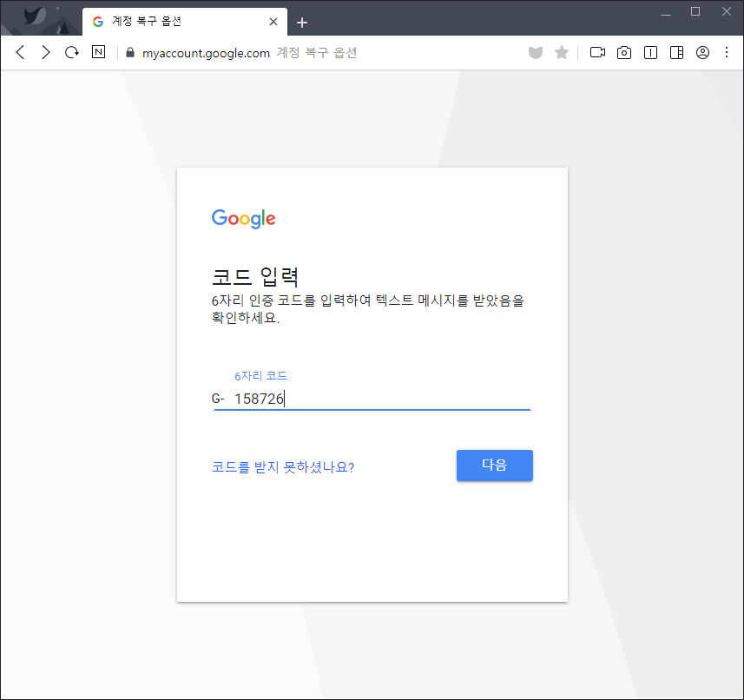Click the 6자리 코드 field label
744x700 pixels.
tap(261, 376)
